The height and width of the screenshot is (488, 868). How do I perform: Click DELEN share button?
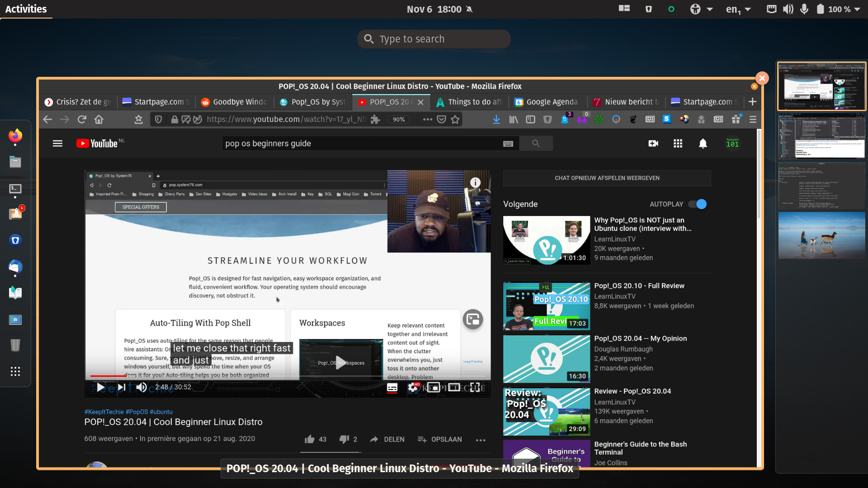pos(387,439)
